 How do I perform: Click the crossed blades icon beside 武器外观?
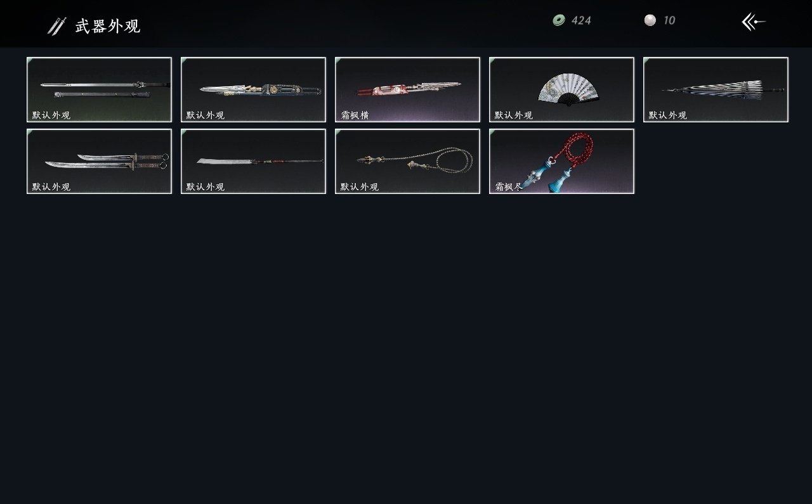[56, 26]
